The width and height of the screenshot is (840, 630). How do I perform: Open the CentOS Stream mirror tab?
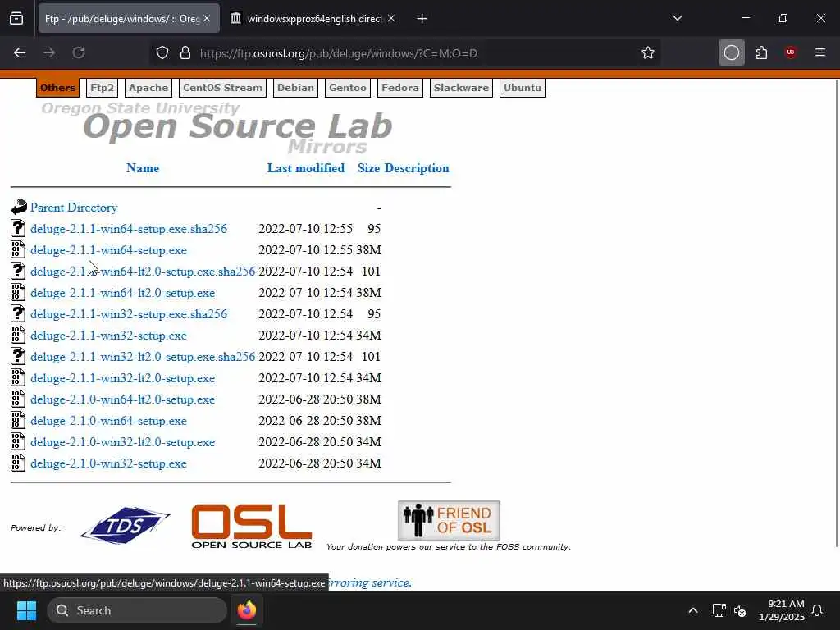(223, 88)
